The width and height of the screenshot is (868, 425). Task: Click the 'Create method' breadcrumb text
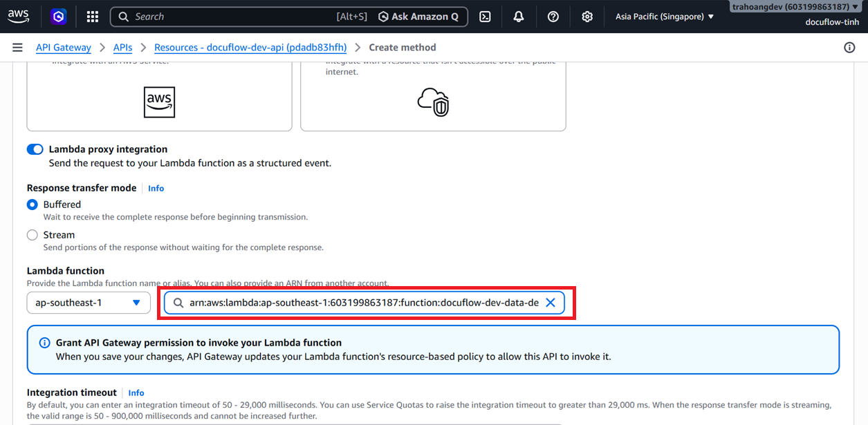point(403,47)
